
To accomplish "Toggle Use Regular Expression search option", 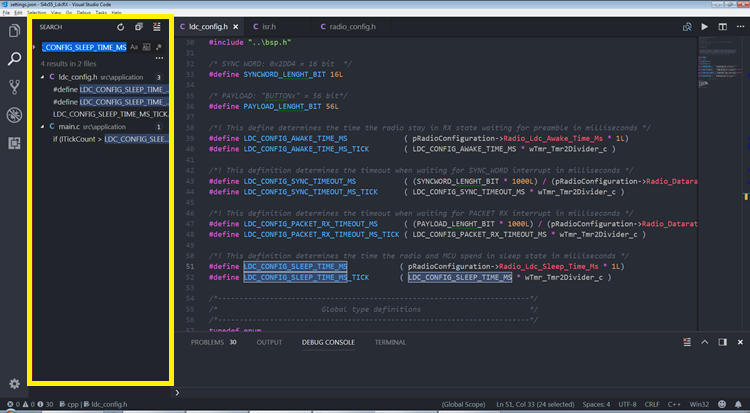I will pyautogui.click(x=160, y=47).
